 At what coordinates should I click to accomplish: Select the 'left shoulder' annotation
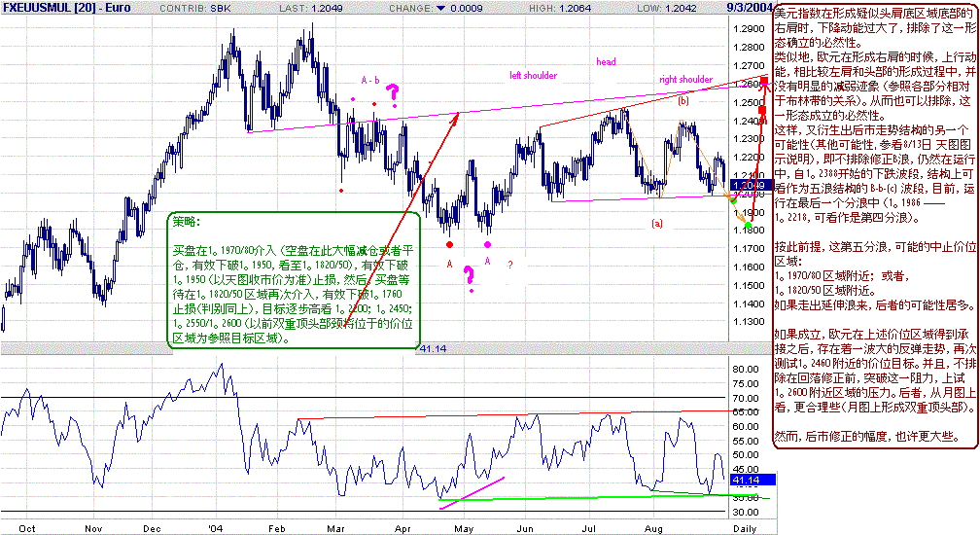pyautogui.click(x=533, y=76)
